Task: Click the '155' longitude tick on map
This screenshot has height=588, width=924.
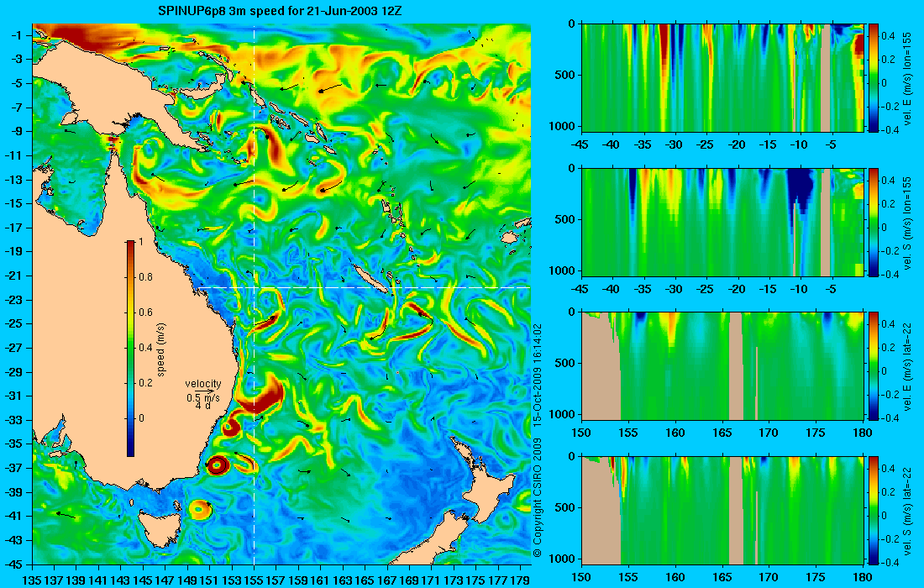Action: pos(254,580)
